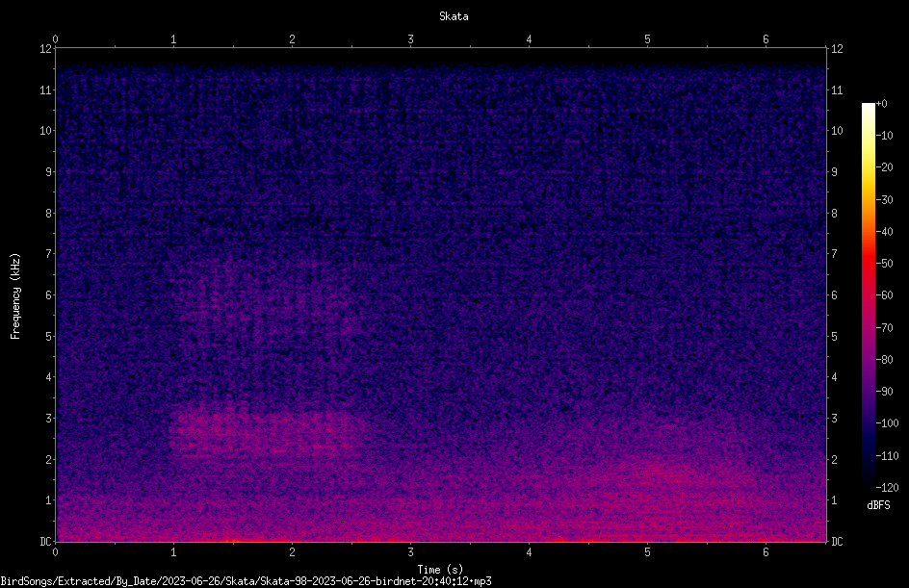
Task: Select the "Frequency (kHz)" axis label
Action: click(x=15, y=296)
